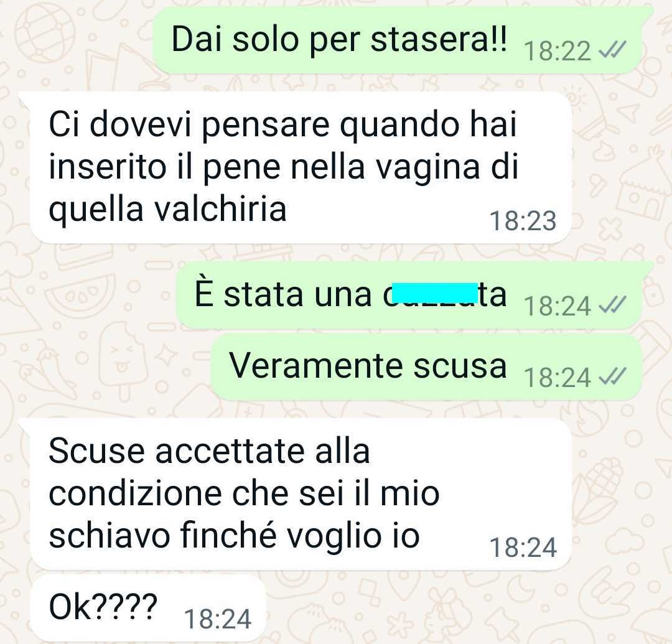The image size is (672, 644).
Task: Tap the read-receipt ticks next to 18:22
Action: pos(614,51)
